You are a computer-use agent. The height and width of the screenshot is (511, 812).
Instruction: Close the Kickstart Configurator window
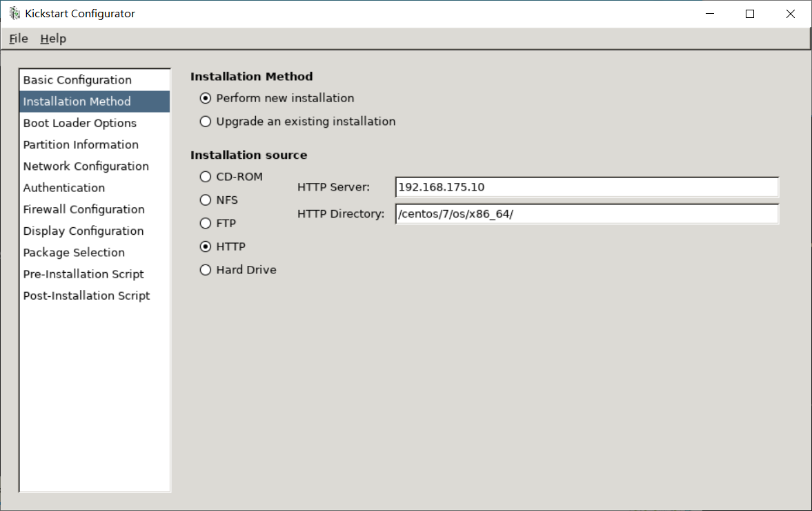[x=790, y=14]
